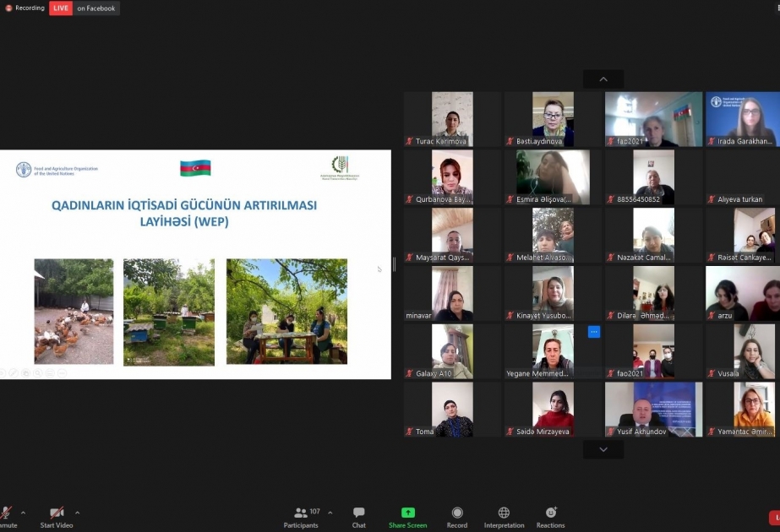Select Saidə Mirzəyeva's video tile
Image resolution: width=780 pixels, height=532 pixels.
[x=553, y=410]
